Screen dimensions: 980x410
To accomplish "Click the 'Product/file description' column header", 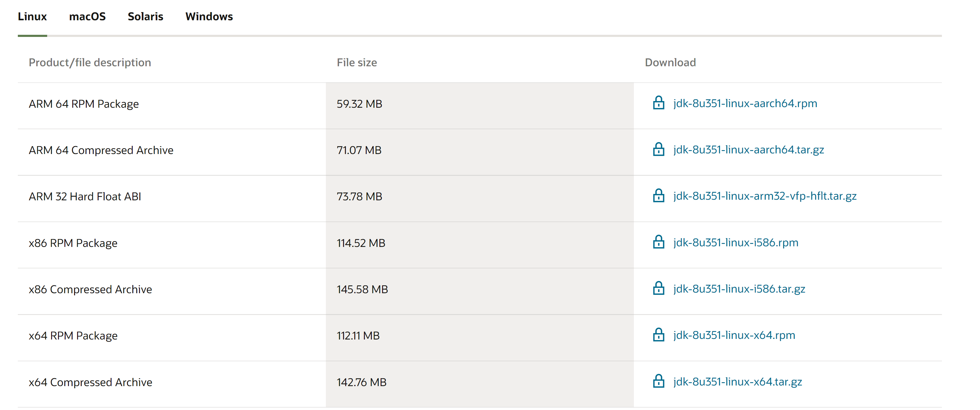I will point(90,62).
